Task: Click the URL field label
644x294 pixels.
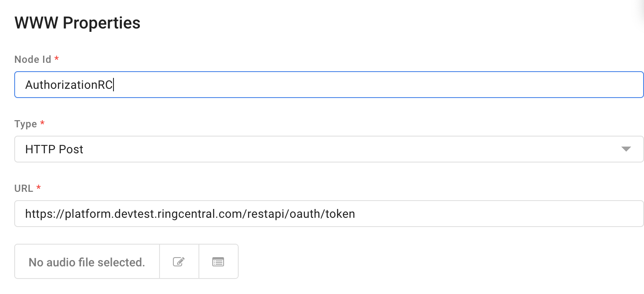Action: pyautogui.click(x=24, y=188)
